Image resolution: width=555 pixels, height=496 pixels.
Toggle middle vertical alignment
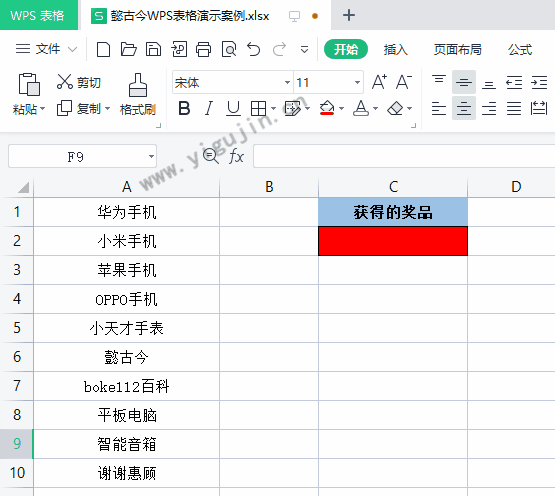click(464, 82)
